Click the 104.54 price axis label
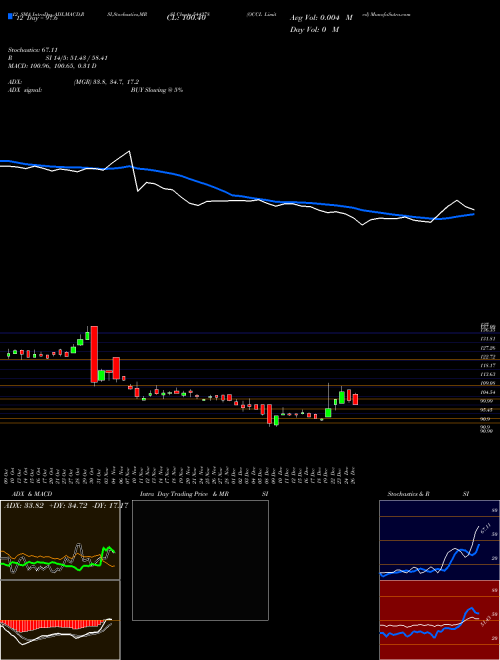Viewport: 500px width, 660px height. (487, 392)
